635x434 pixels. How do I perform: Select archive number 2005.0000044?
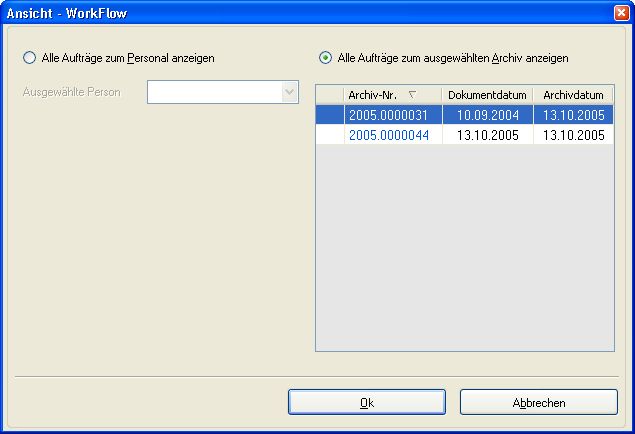pyautogui.click(x=393, y=135)
